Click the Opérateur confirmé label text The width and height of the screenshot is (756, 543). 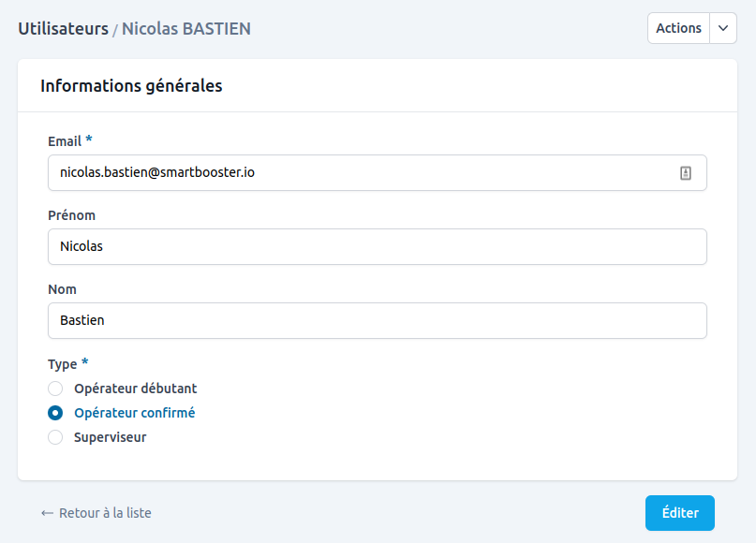pyautogui.click(x=134, y=413)
